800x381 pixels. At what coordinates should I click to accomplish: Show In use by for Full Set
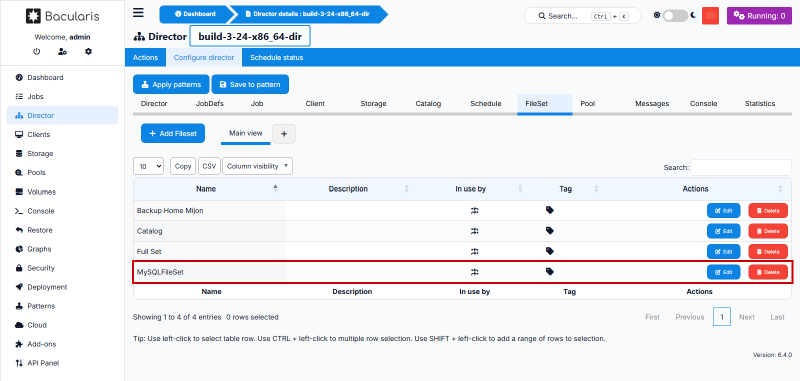point(474,251)
